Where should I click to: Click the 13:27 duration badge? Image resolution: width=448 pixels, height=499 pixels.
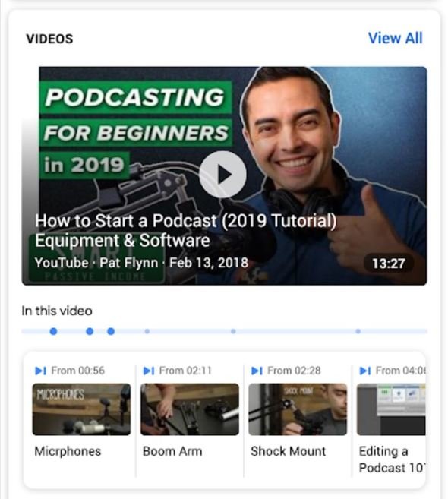pyautogui.click(x=389, y=264)
